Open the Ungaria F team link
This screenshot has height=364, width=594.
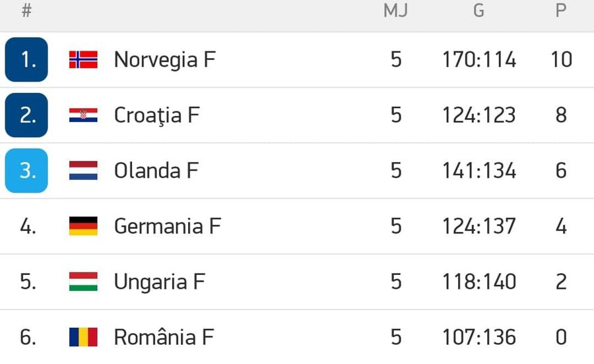(160, 282)
